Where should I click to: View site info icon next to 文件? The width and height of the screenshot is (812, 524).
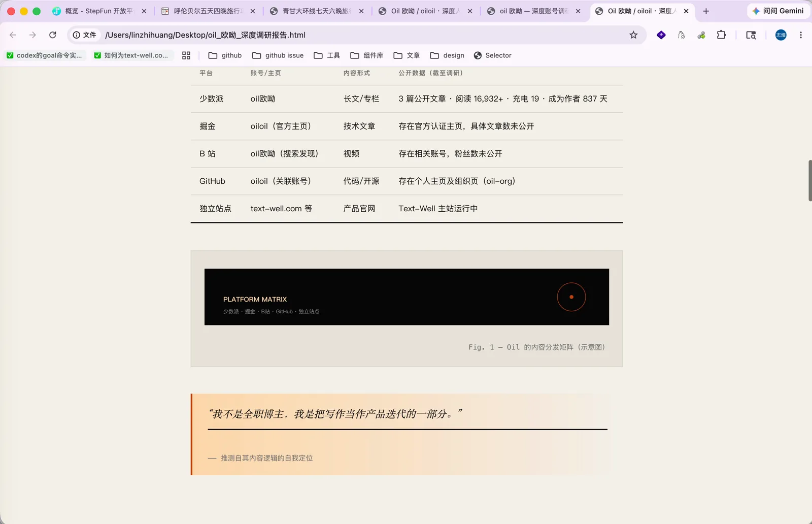[x=77, y=35]
